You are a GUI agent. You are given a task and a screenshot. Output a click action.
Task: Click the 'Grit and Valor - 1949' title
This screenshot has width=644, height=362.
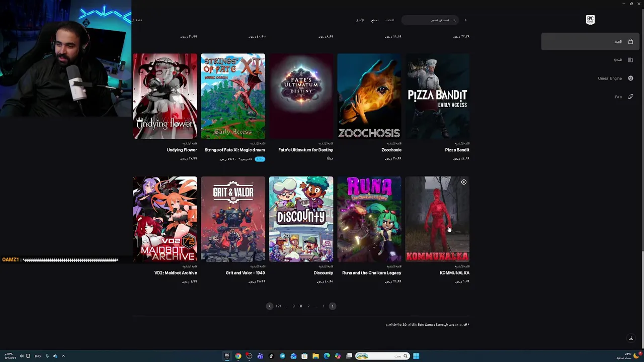[x=246, y=273]
